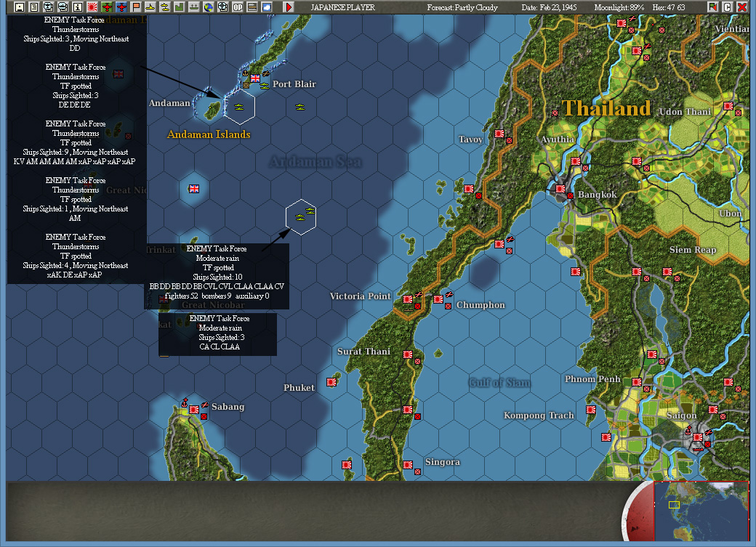Click the green land shape toolbar icon
The height and width of the screenshot is (547, 756).
179,7
